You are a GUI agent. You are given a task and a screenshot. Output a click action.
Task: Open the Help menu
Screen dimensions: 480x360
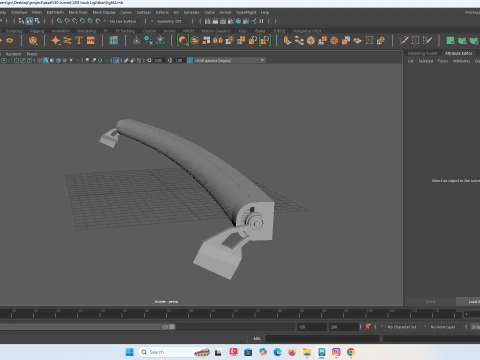pyautogui.click(x=265, y=12)
